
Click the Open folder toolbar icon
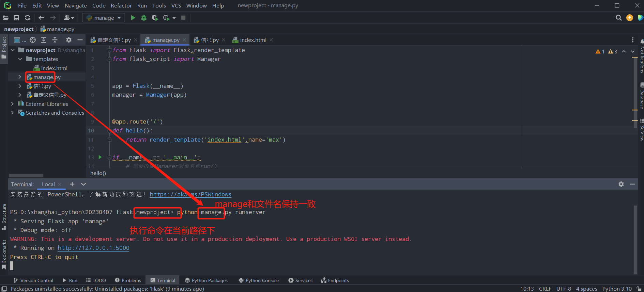click(x=6, y=18)
